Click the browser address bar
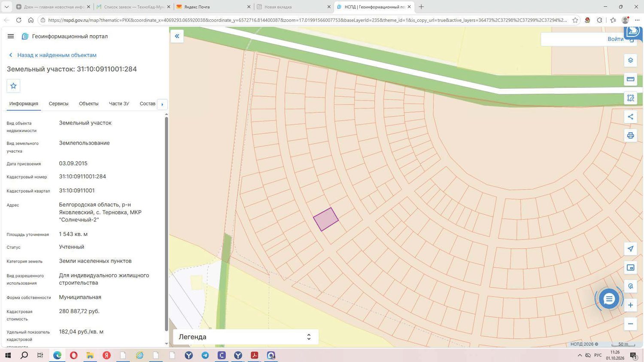 pos(307,20)
